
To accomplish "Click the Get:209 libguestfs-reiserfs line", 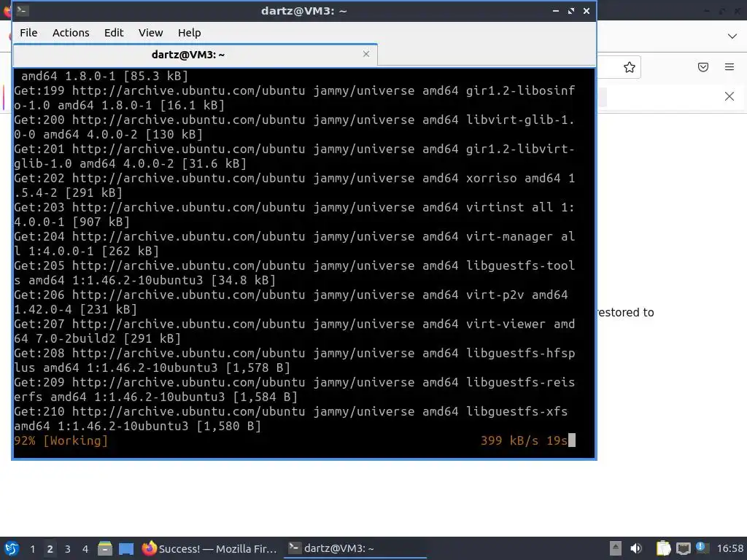I will click(x=295, y=389).
